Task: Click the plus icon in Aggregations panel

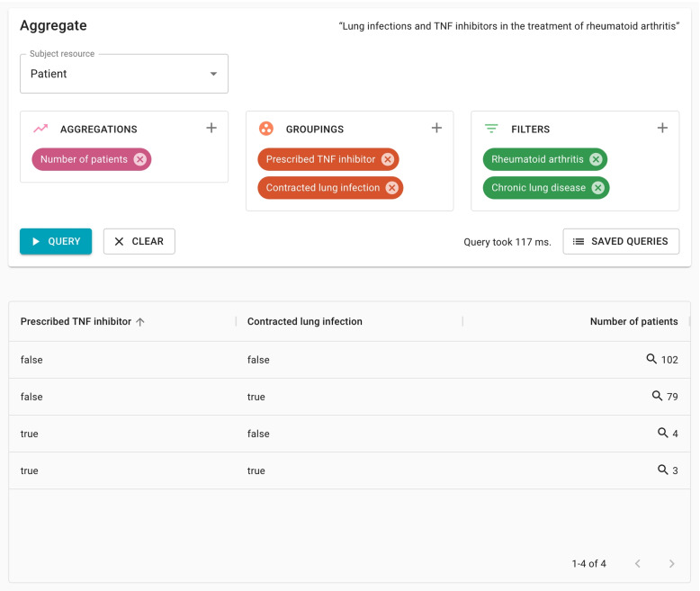Action: (x=211, y=129)
